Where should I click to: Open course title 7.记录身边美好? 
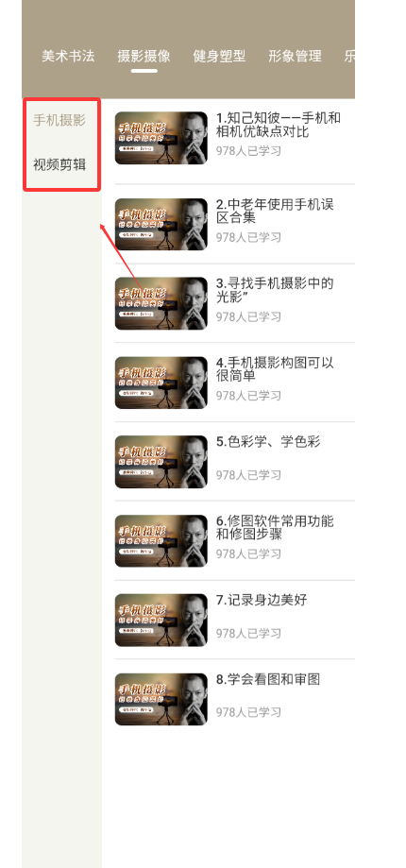(262, 600)
